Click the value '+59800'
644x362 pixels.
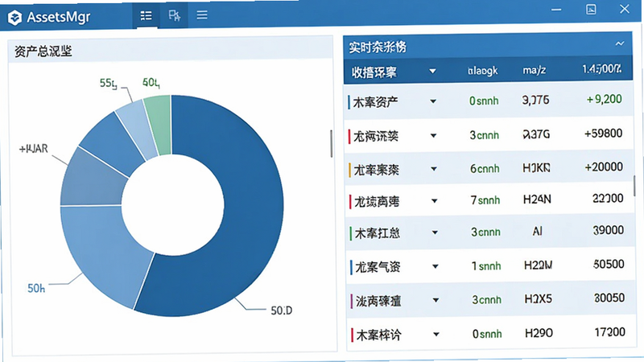(603, 134)
